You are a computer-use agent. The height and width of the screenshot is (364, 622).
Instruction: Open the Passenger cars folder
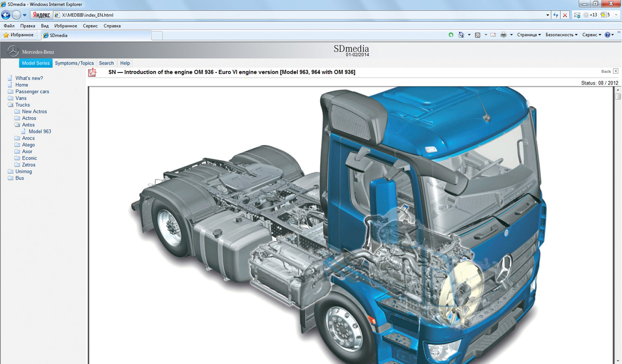[x=32, y=91]
